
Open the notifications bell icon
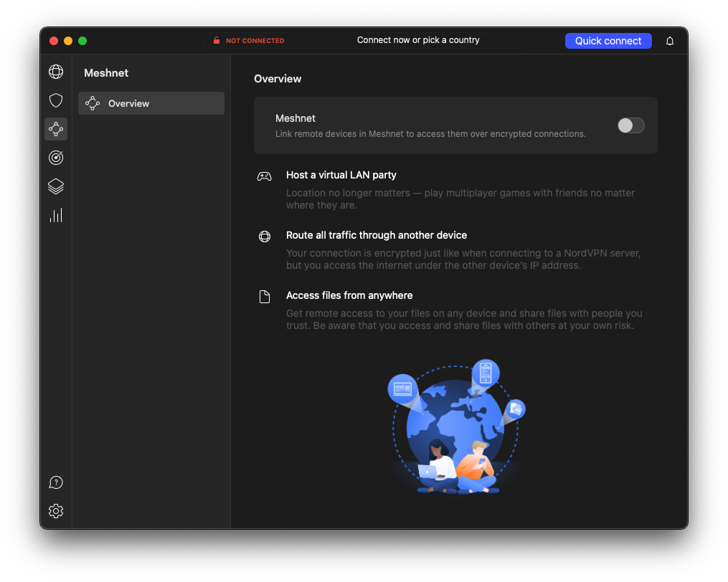click(669, 41)
